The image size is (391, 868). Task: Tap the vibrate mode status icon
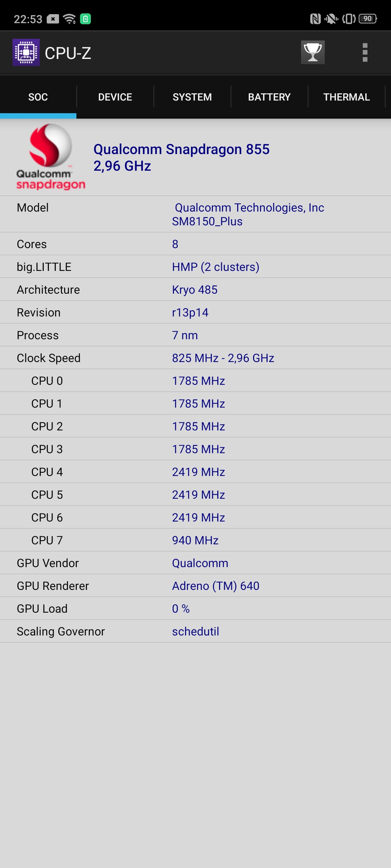click(x=349, y=19)
